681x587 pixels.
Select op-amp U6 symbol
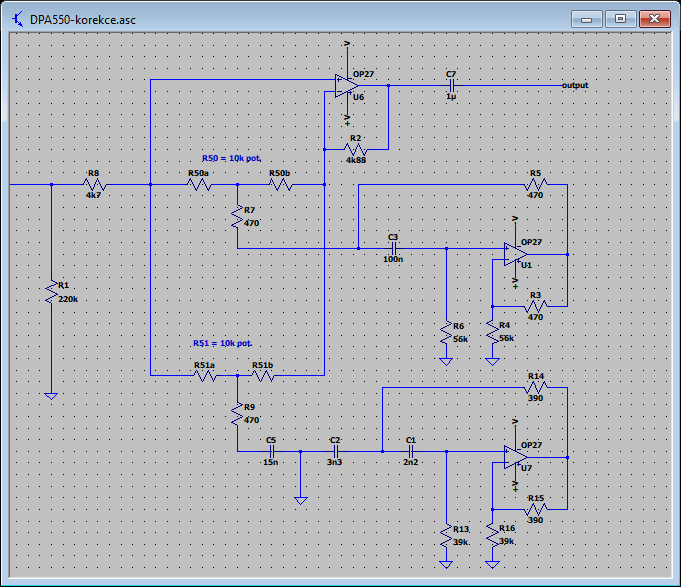coord(347,86)
